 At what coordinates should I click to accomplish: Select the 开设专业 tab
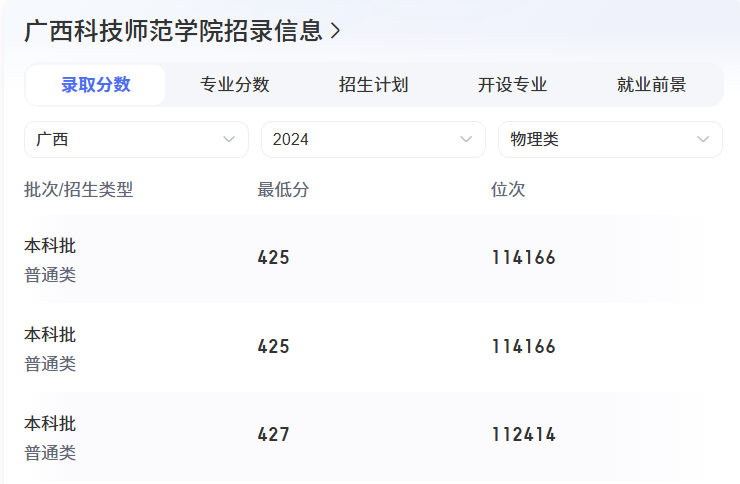512,85
